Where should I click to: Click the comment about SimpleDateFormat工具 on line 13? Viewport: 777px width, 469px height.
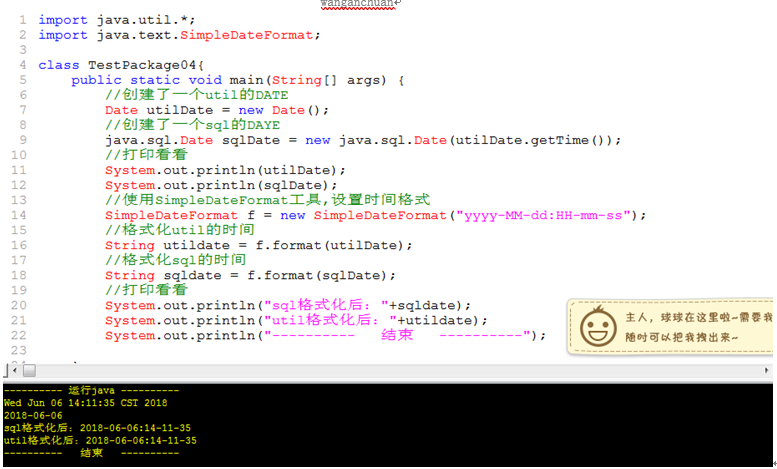tap(268, 200)
